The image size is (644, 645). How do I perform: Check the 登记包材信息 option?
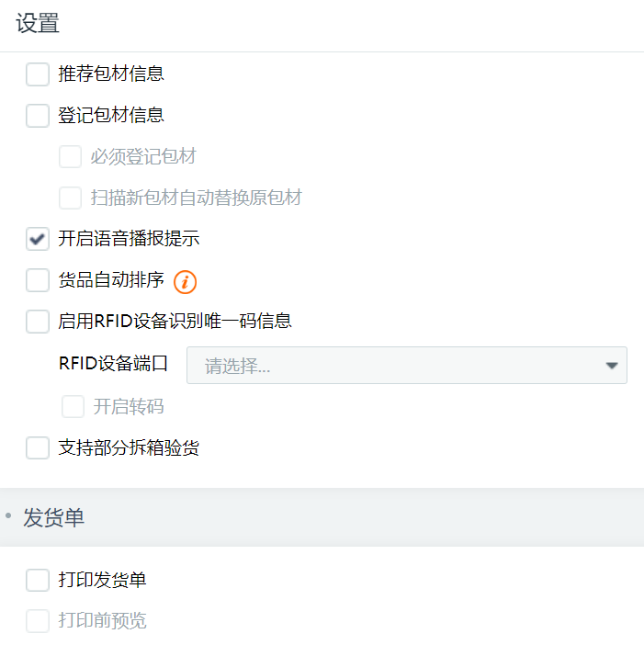pyautogui.click(x=38, y=116)
